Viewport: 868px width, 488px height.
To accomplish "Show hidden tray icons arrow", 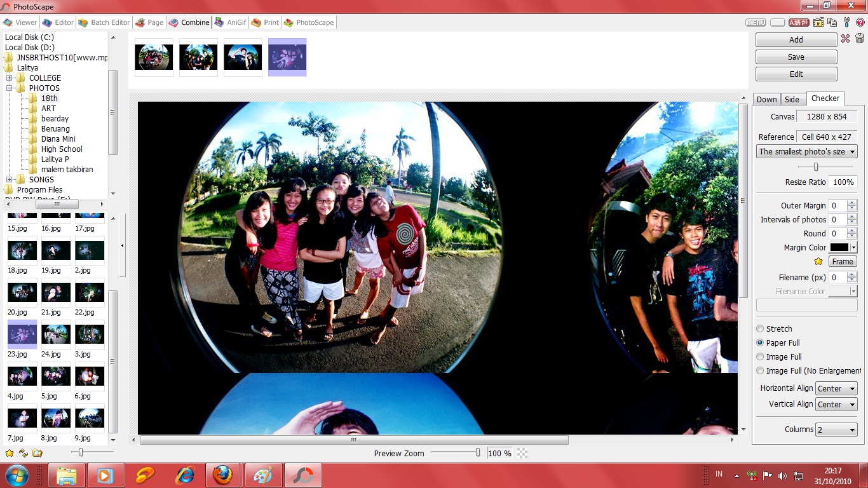I will (736, 475).
